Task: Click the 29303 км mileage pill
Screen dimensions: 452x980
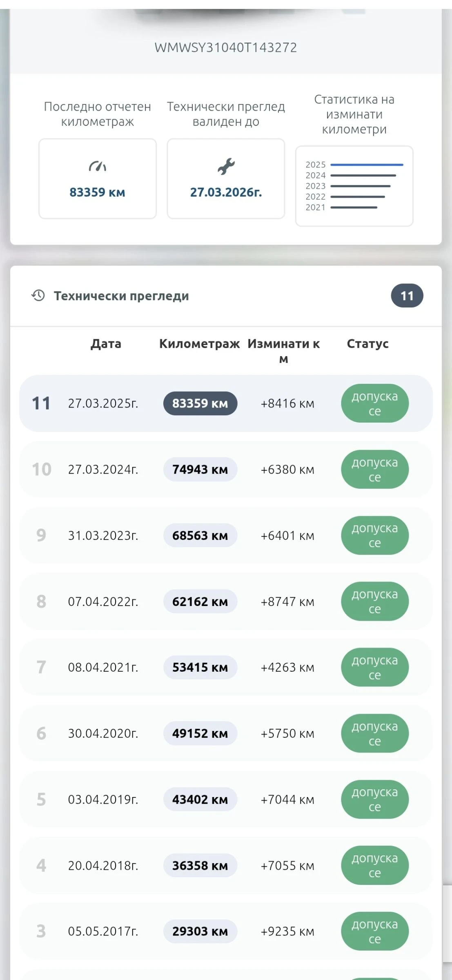Action: coord(200,931)
